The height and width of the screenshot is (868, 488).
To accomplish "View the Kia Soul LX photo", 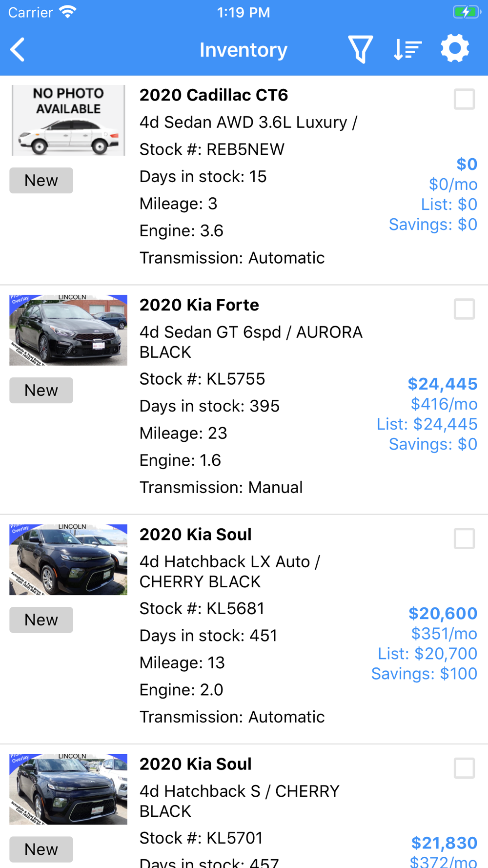I will pyautogui.click(x=68, y=559).
